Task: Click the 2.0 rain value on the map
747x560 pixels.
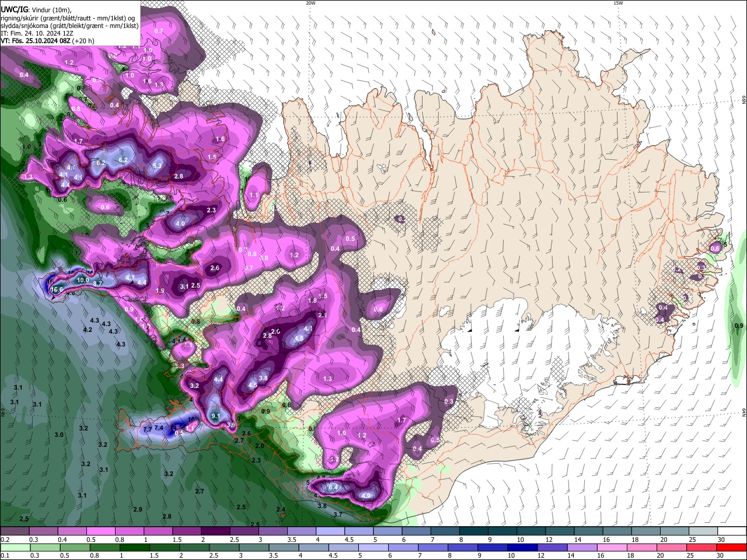Action: pos(260,446)
